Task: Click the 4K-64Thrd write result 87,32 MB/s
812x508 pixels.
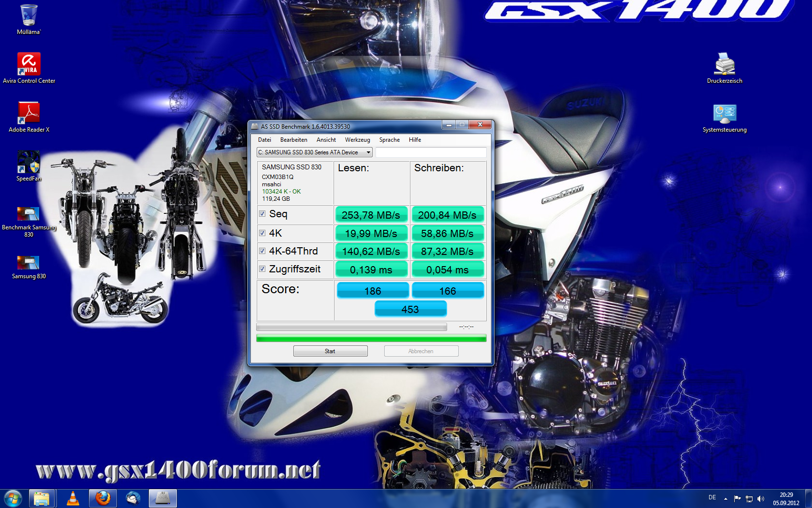Action: tap(448, 251)
